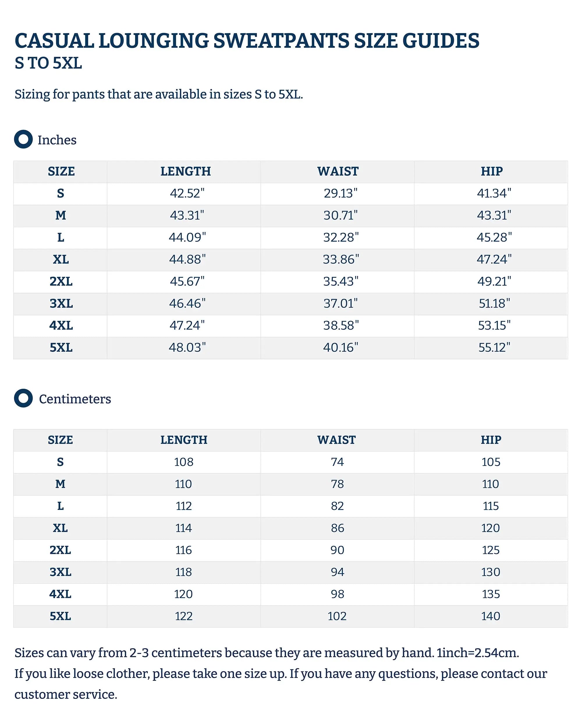
Task: Click the "Inches" label text
Action: tap(57, 140)
